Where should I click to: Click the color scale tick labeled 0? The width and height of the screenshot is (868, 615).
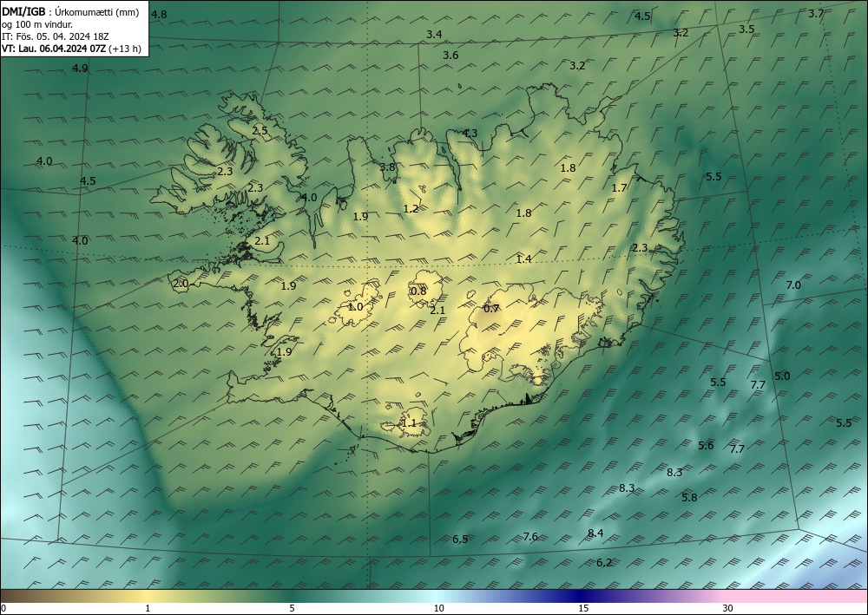pos(3,608)
